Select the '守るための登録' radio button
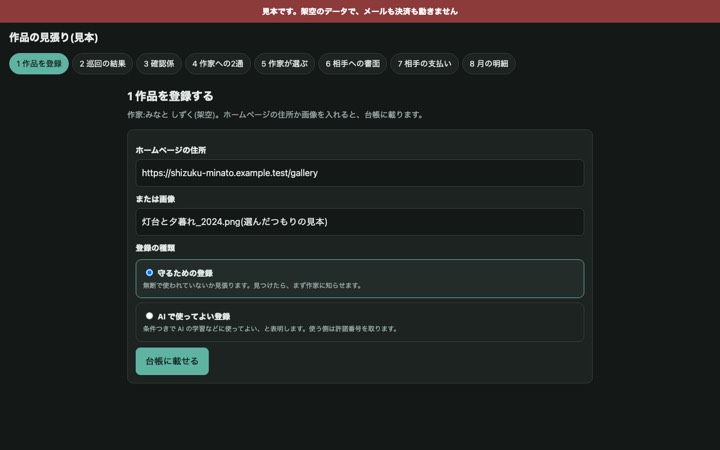Viewport: 720px width, 450px height. click(149, 272)
